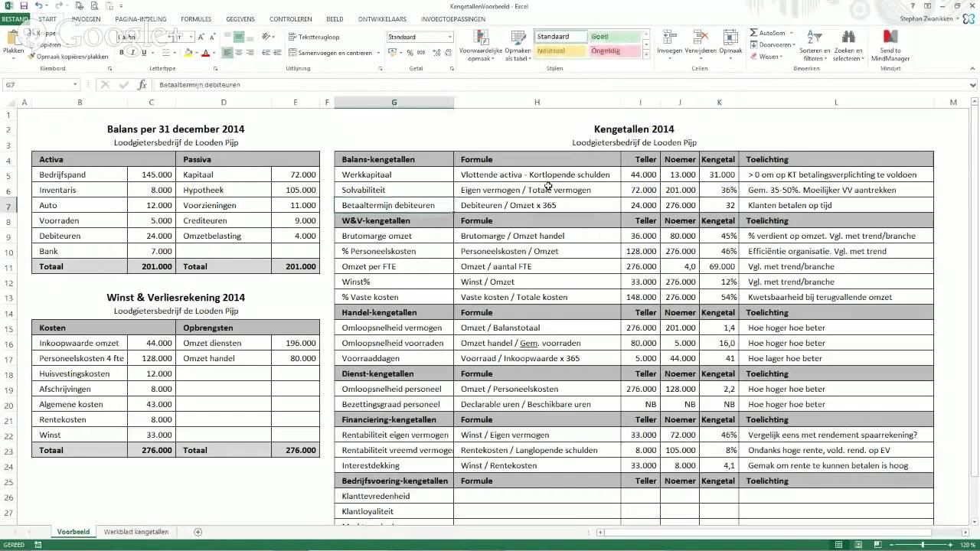Decrease decimal places

pos(448,53)
